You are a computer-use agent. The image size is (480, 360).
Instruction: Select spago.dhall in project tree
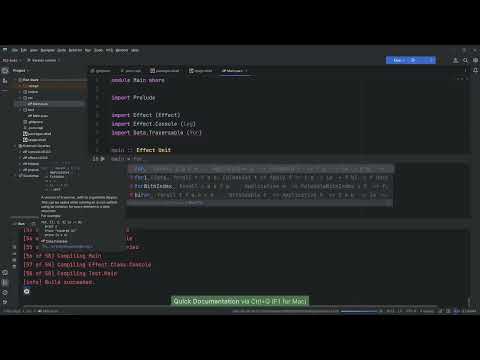coord(35,140)
